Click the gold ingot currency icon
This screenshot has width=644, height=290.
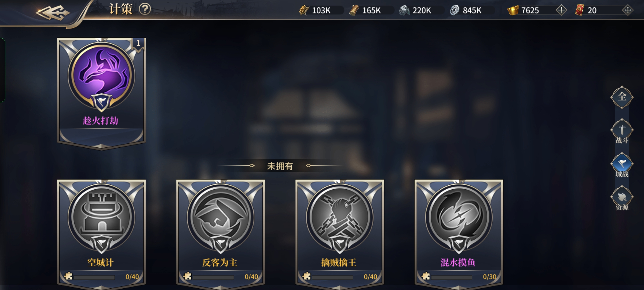513,10
